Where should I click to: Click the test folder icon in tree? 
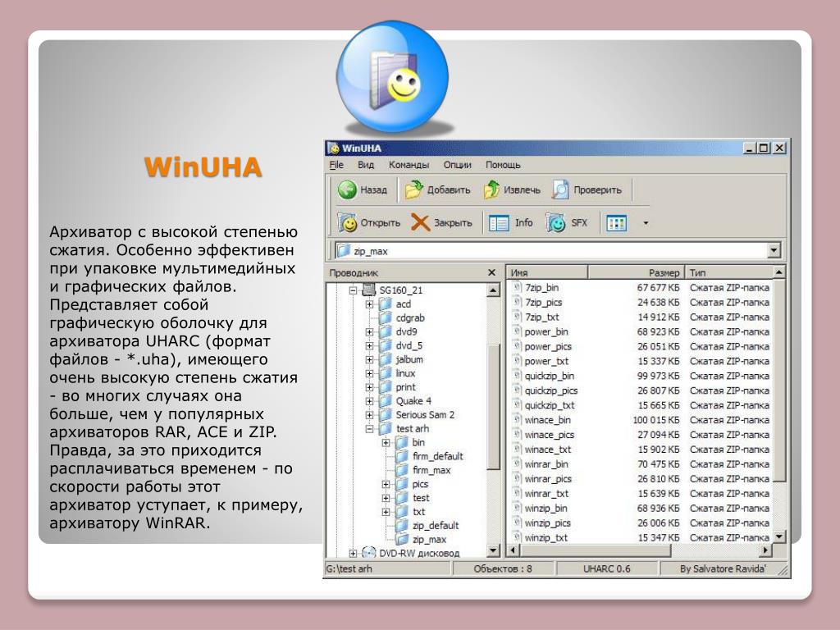(402, 498)
